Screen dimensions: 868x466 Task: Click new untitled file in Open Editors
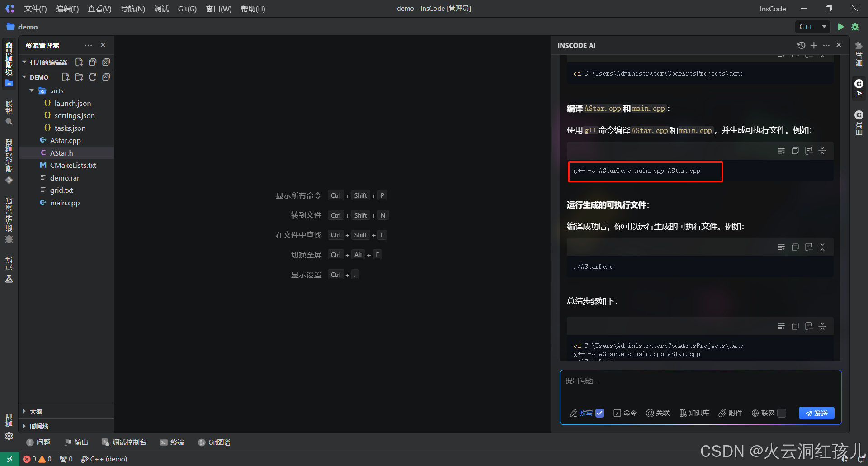point(79,62)
